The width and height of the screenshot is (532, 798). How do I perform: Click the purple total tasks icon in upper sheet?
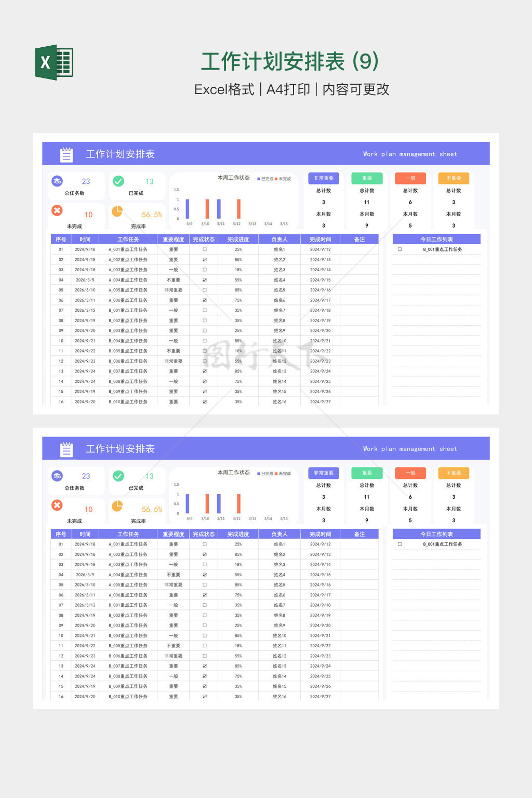[x=57, y=181]
